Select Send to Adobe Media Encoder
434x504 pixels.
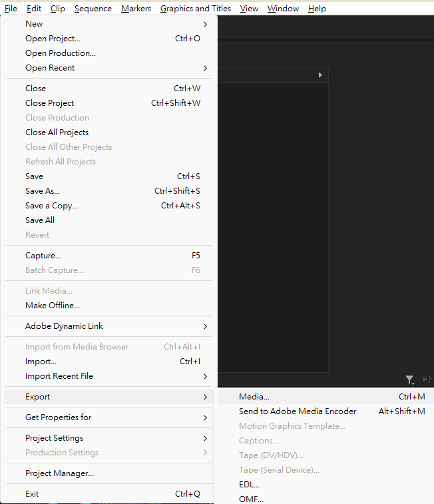[298, 411]
